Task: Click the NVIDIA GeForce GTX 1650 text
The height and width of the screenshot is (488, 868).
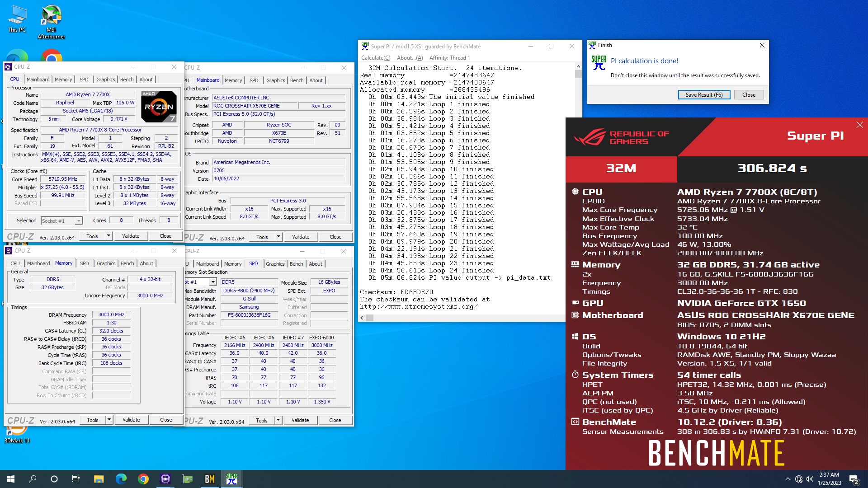Action: click(x=741, y=303)
